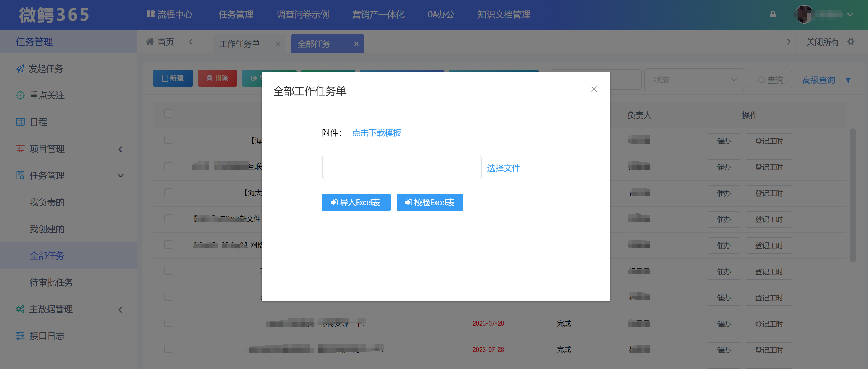The image size is (868, 369).
Task: Check the first task row checkbox
Action: tap(168, 140)
